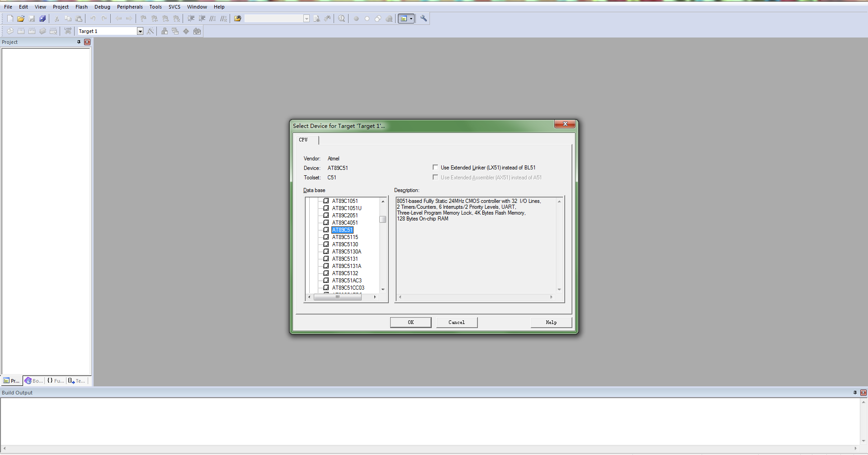Image resolution: width=868 pixels, height=455 pixels.
Task: Click the Navigate Forwards arrow icon
Action: [x=129, y=19]
